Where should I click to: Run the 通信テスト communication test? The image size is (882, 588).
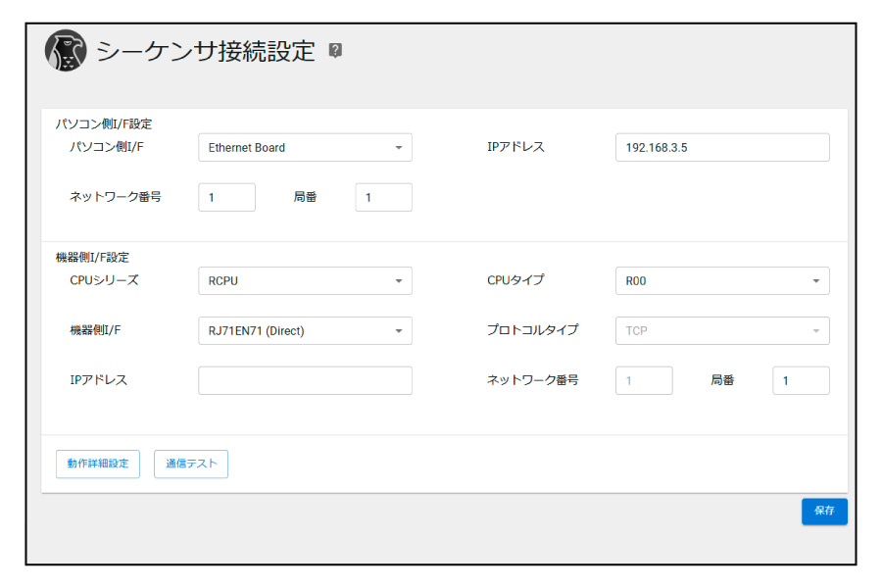tap(191, 464)
